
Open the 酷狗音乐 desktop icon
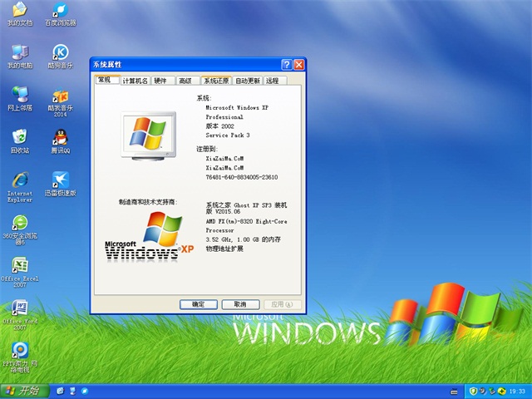tap(60, 53)
